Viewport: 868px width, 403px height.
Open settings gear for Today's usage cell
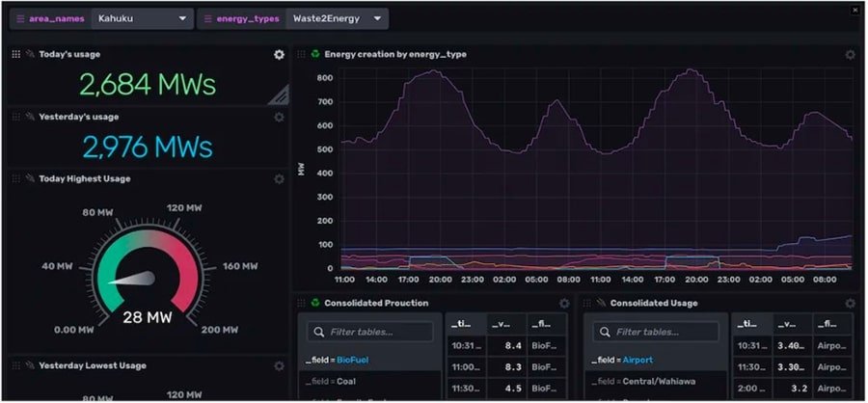[279, 55]
